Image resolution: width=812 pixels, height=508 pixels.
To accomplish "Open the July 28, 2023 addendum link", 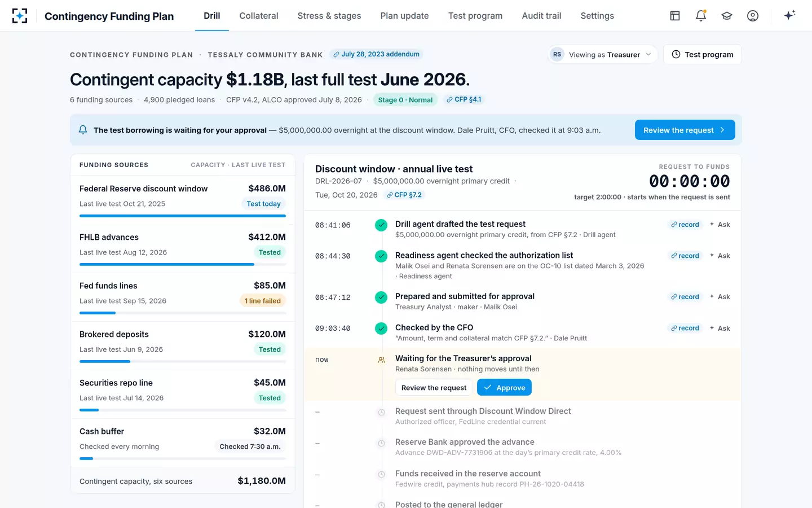I will pos(376,54).
